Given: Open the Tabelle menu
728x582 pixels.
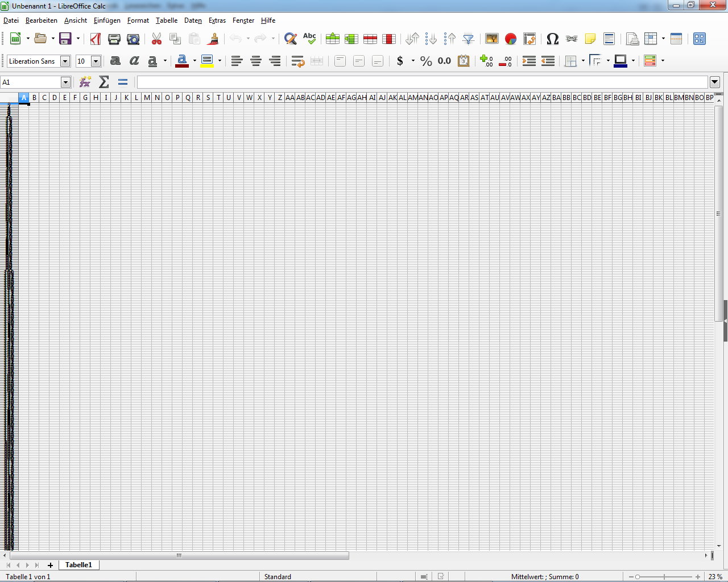Looking at the screenshot, I should pyautogui.click(x=167, y=20).
